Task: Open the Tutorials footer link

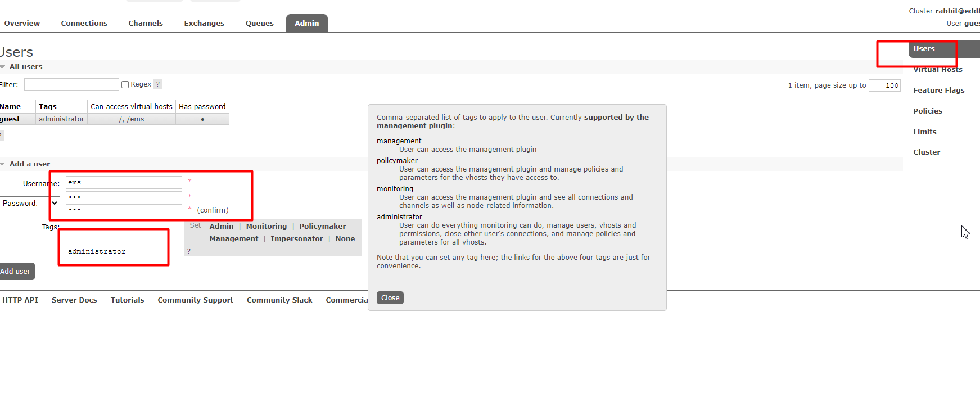Action: (x=128, y=300)
